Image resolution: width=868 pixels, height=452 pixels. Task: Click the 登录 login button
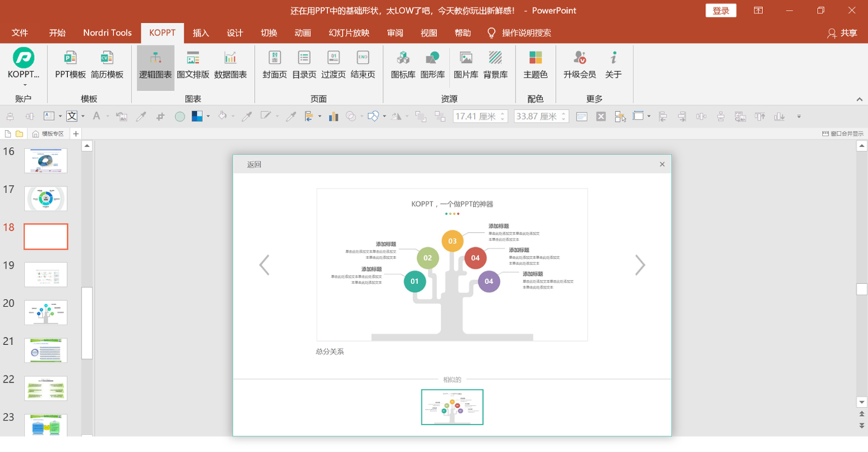[721, 10]
